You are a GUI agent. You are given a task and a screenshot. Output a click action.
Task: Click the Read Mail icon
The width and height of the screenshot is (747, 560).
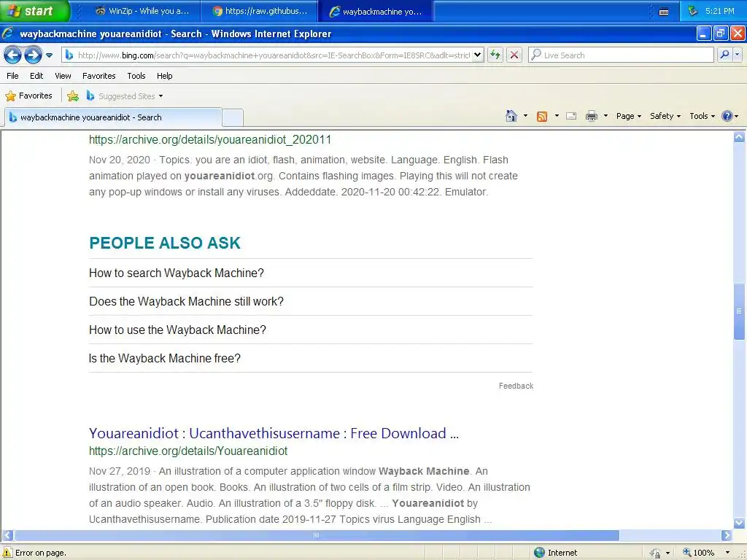tap(571, 116)
